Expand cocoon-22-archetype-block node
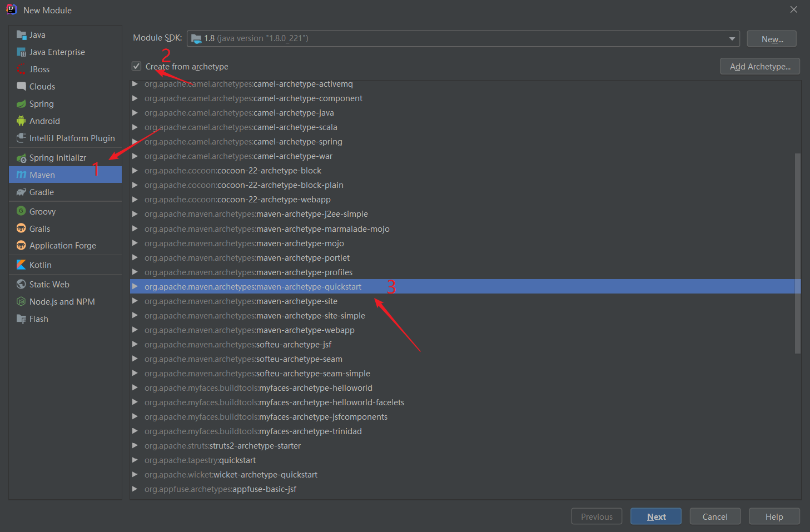The image size is (810, 532). [135, 171]
